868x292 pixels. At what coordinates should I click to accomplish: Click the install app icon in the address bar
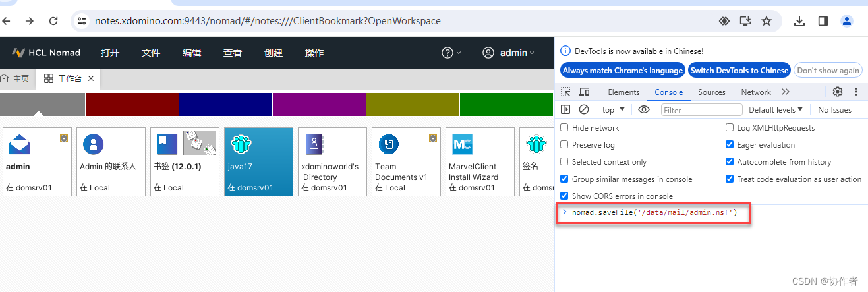pyautogui.click(x=745, y=21)
